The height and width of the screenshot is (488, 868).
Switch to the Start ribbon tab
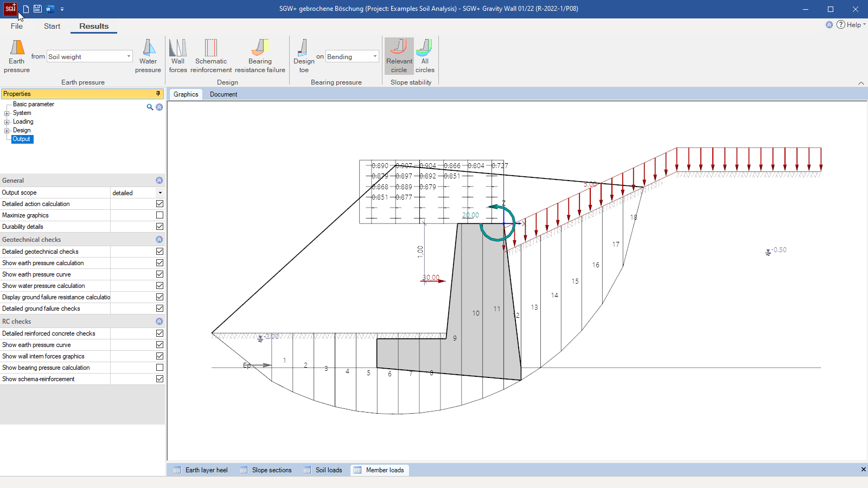pyautogui.click(x=52, y=26)
